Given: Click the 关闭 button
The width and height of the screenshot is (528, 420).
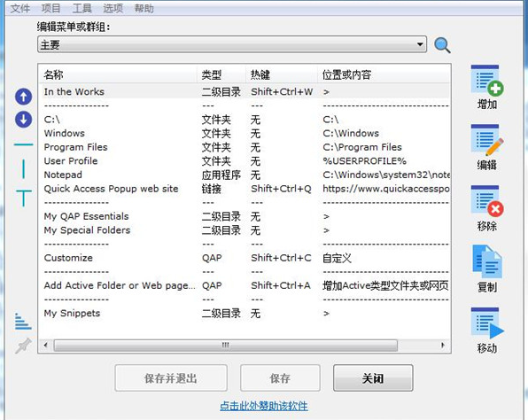Looking at the screenshot, I should coord(373,377).
